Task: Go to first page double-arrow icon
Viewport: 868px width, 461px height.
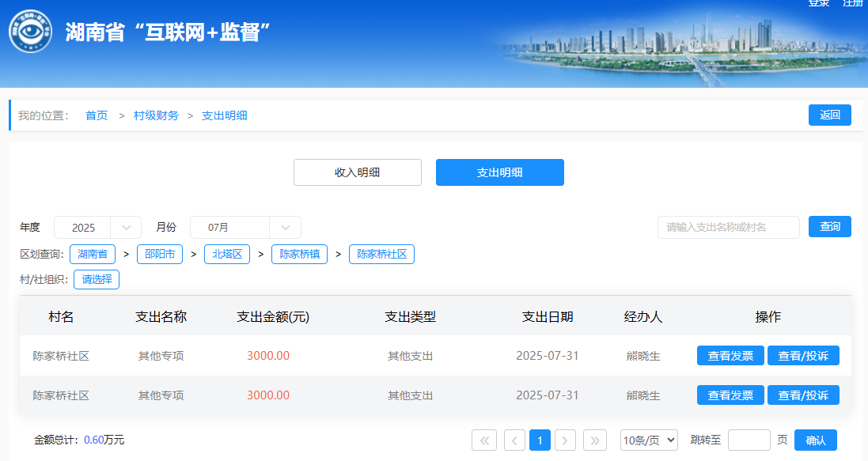Action: click(x=483, y=440)
